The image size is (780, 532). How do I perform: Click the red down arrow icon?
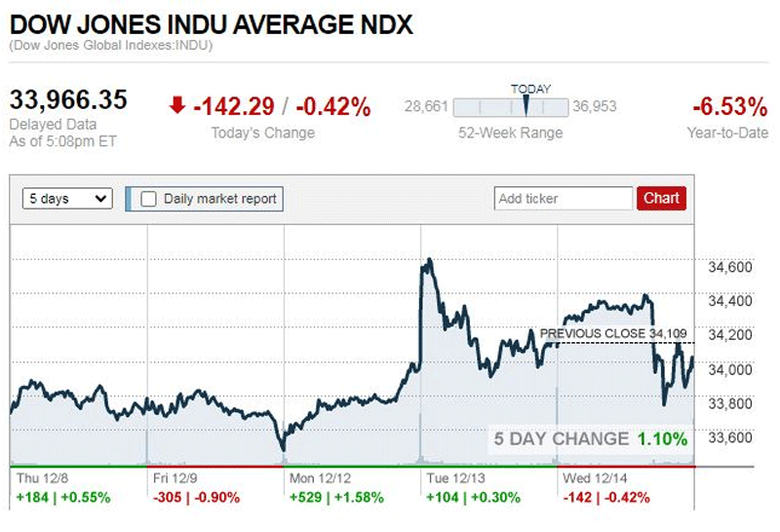tap(176, 106)
